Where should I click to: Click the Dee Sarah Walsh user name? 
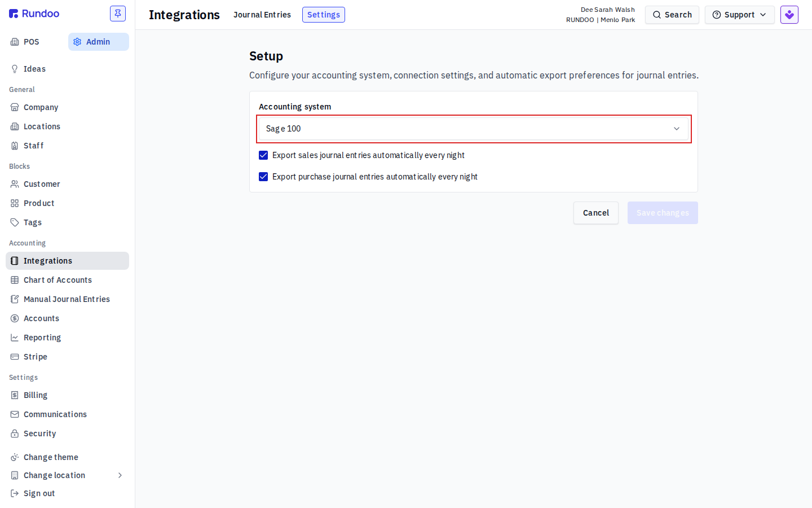coord(608,10)
